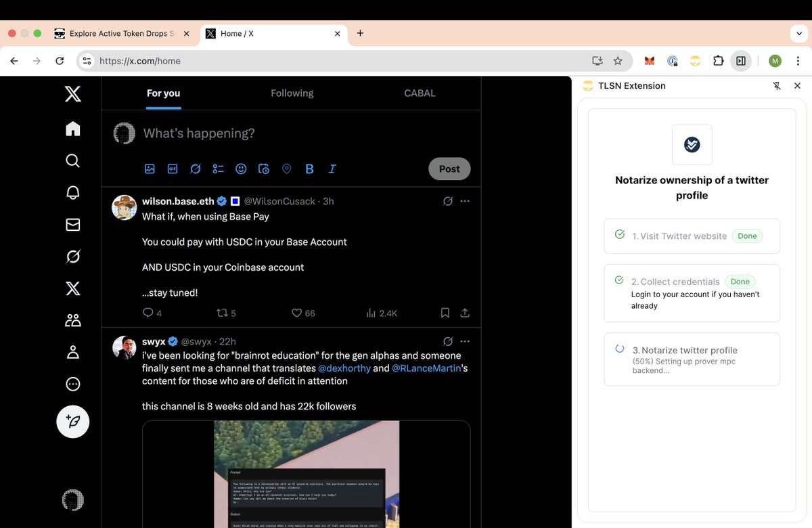Switch to Explore Active Token Drops tab
Screen dimensions: 812x528
[122, 33]
